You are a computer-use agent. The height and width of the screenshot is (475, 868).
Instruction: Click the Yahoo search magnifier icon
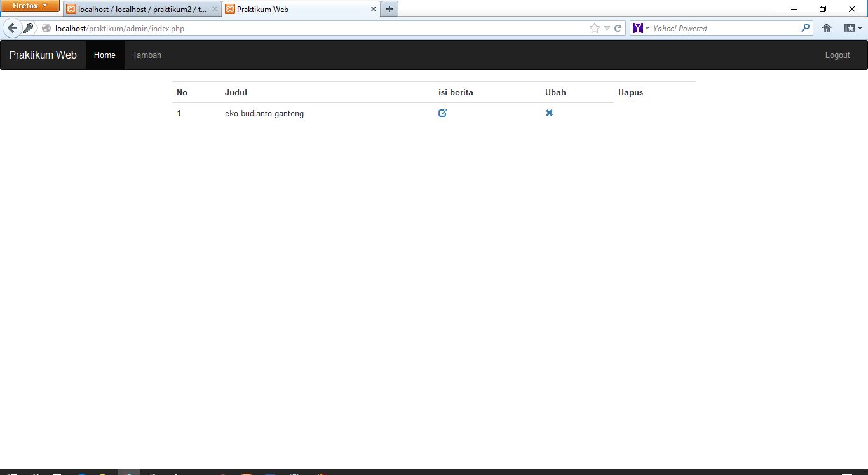pos(804,28)
